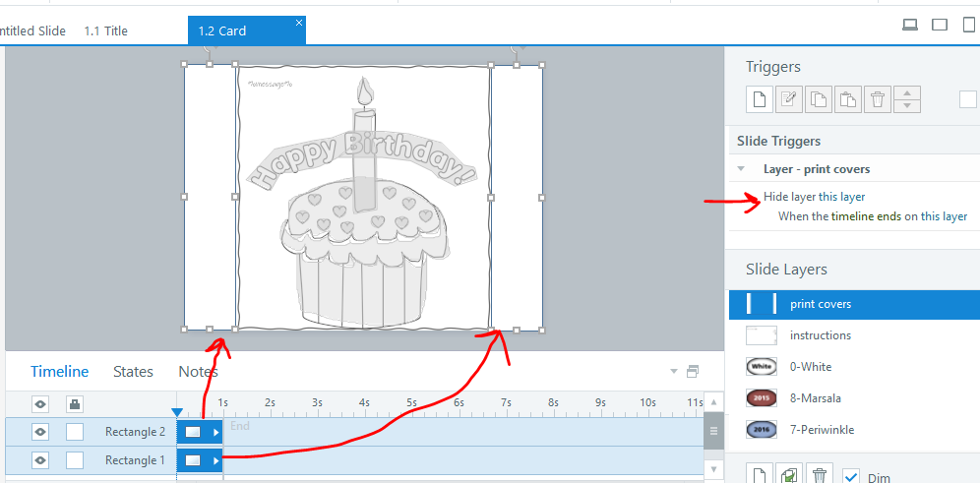The width and height of the screenshot is (980, 483).
Task: Click 'this layer' link in When condition
Action: (x=945, y=216)
